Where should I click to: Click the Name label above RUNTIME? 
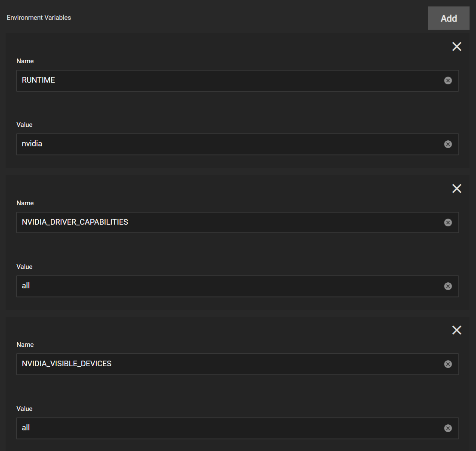[25, 61]
